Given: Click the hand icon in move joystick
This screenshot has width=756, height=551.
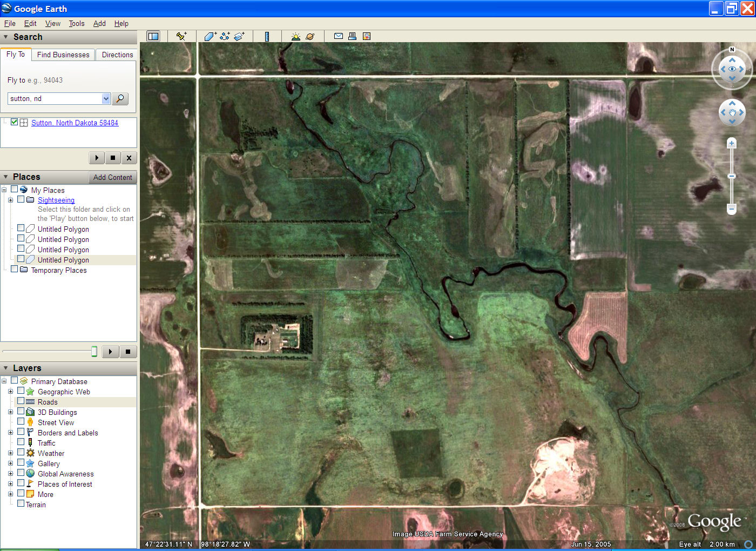Looking at the screenshot, I should 732,112.
